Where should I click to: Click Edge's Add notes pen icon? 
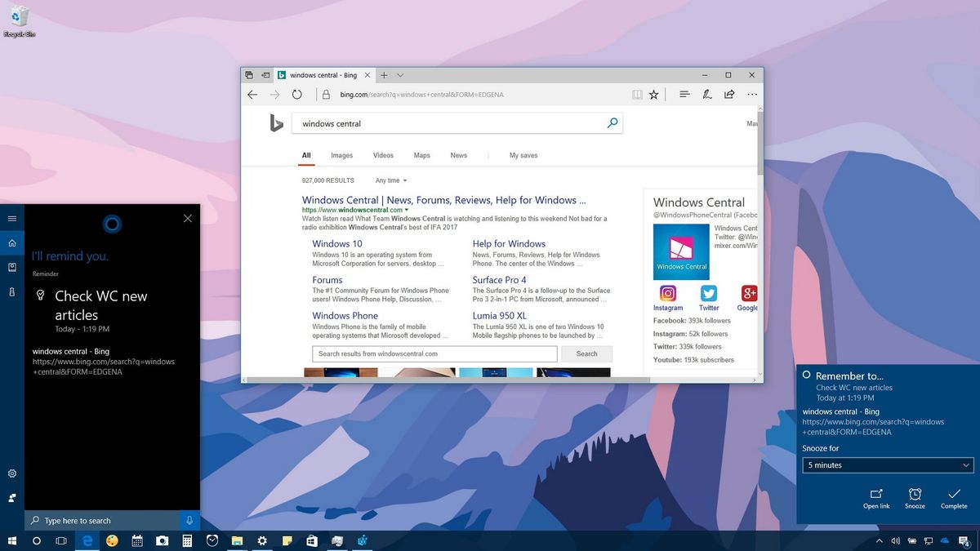coord(706,95)
